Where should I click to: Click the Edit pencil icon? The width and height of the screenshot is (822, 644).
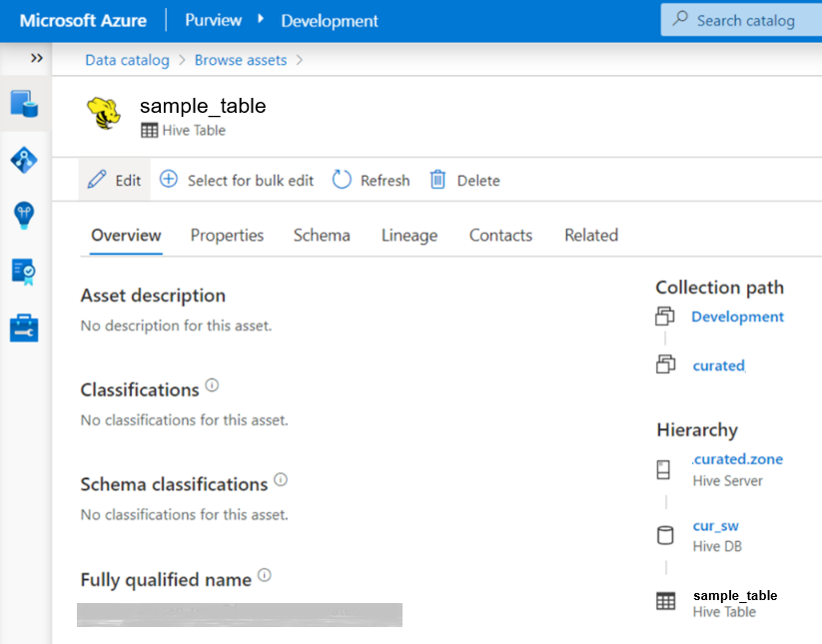97,180
